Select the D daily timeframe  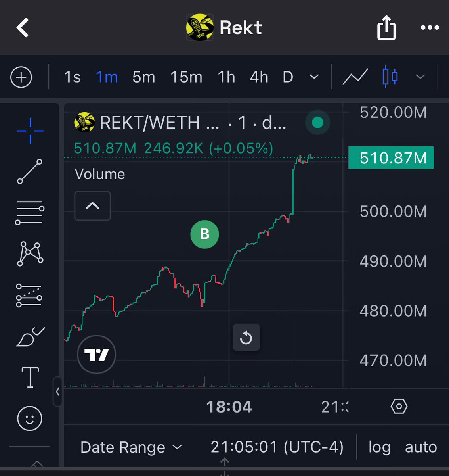pyautogui.click(x=288, y=77)
